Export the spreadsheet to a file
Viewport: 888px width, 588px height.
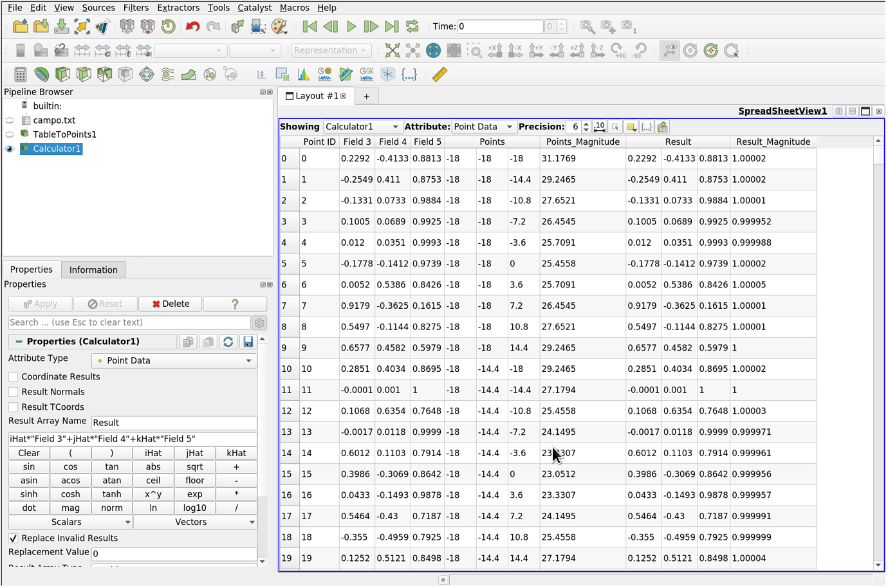coord(661,127)
